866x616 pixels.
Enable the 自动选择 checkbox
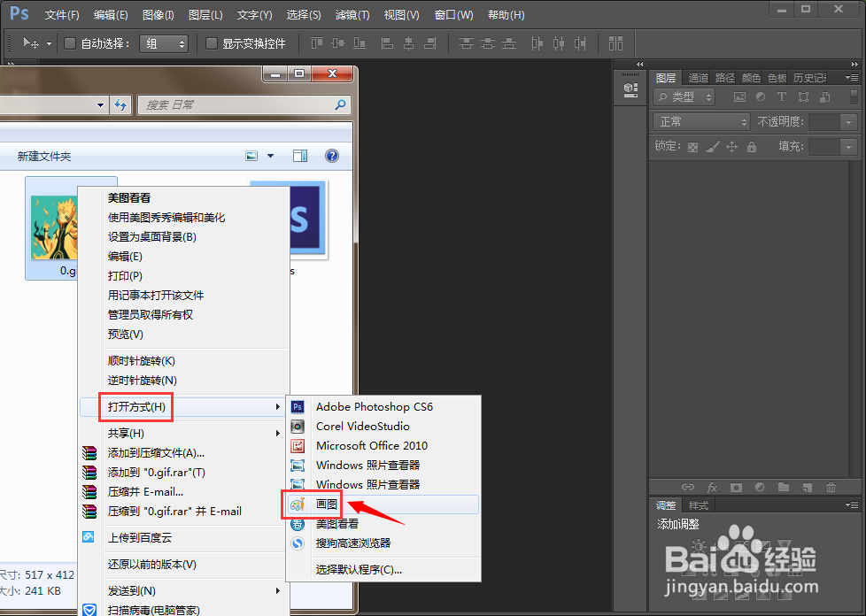point(70,43)
